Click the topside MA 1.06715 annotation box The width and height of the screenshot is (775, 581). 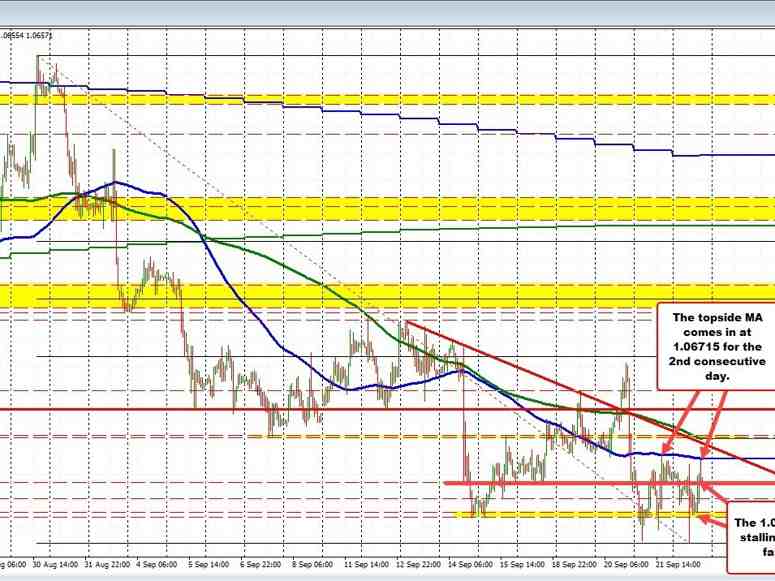[x=717, y=347]
